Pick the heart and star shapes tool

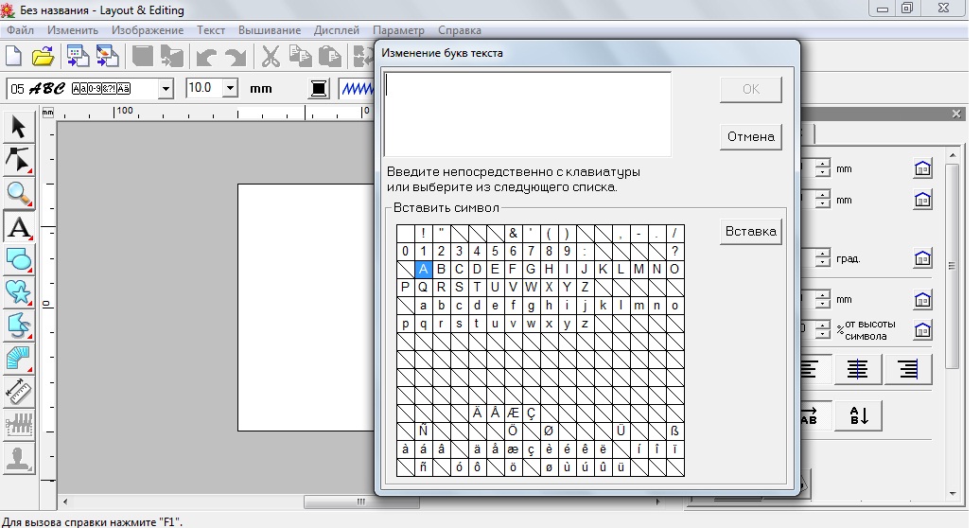(x=19, y=291)
